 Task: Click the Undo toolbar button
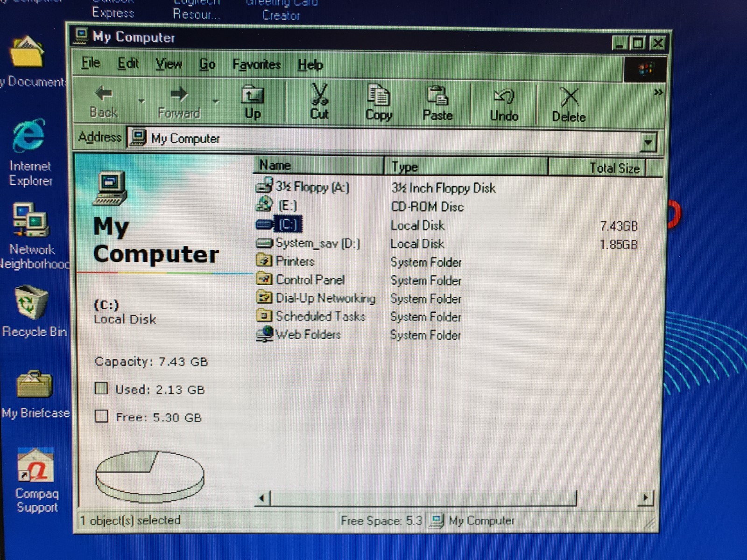(504, 104)
